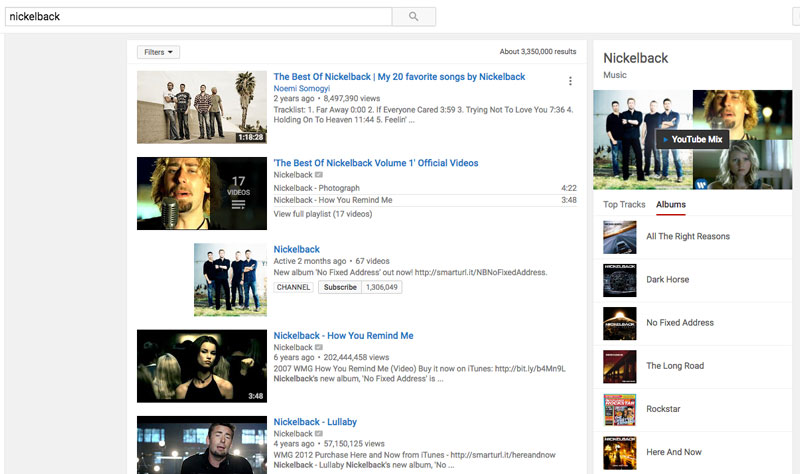Click the playlist icon on 17 videos thumbnail
The image size is (800, 474).
click(x=238, y=205)
